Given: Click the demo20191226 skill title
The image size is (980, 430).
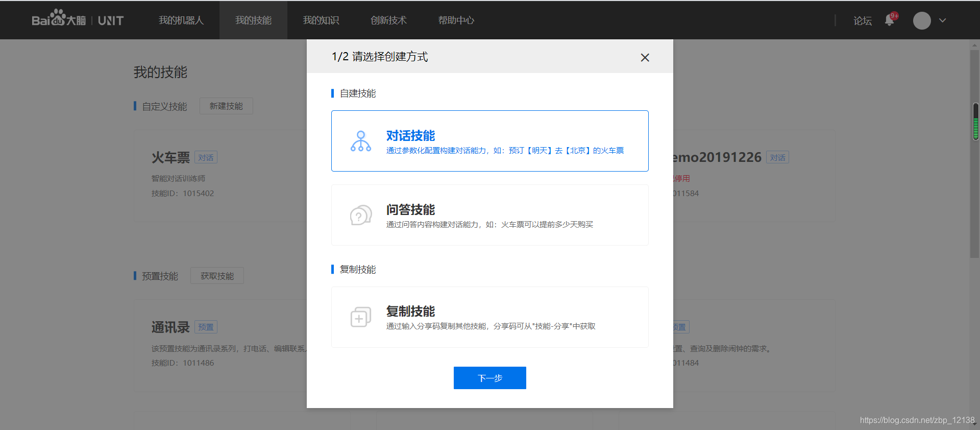Looking at the screenshot, I should pyautogui.click(x=717, y=157).
